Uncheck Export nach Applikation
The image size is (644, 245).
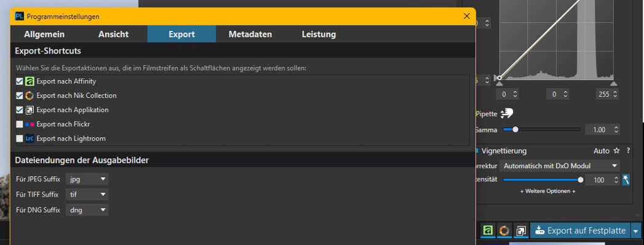click(19, 110)
